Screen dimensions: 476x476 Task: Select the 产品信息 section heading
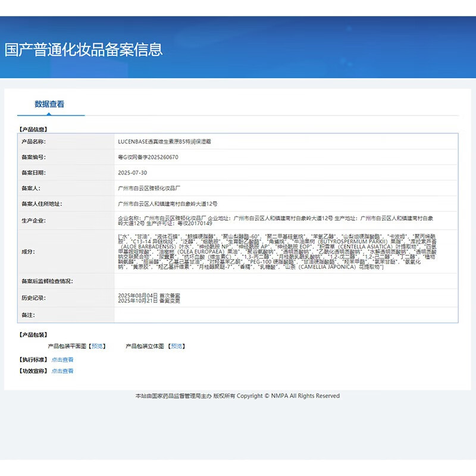(34, 128)
